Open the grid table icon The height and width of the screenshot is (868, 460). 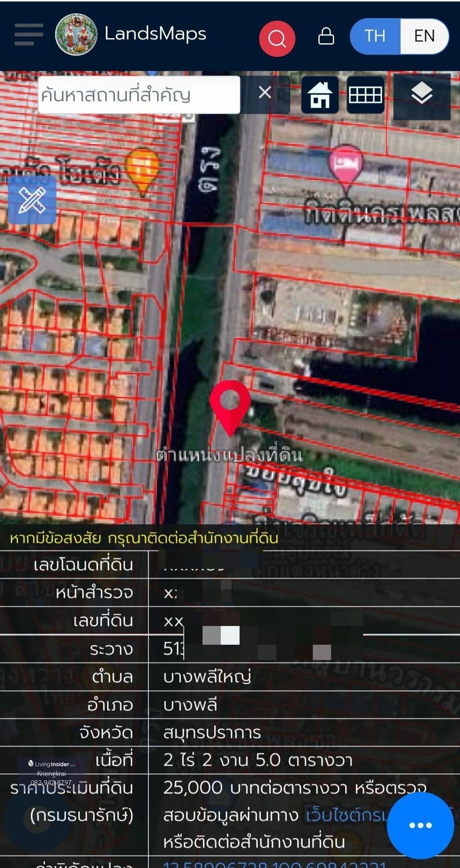(365, 95)
